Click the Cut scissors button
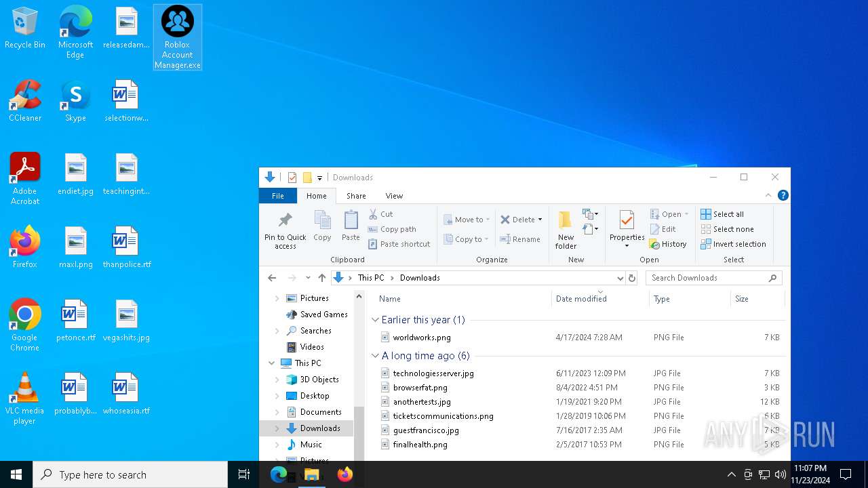The image size is (868, 488). click(x=381, y=214)
